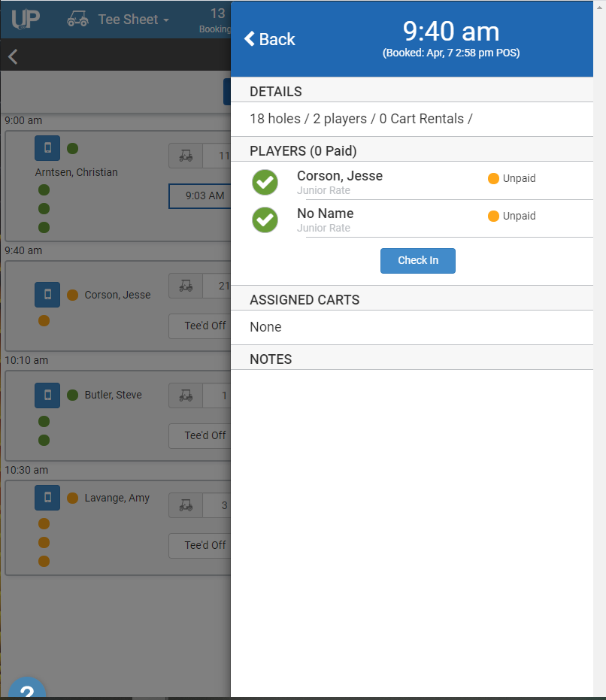The width and height of the screenshot is (606, 700).
Task: Toggle the green checkmark for No Name player
Action: pyautogui.click(x=265, y=220)
